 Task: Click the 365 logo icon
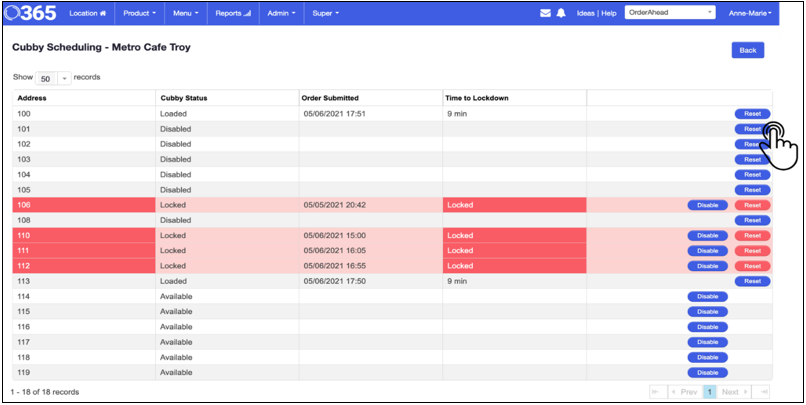coord(30,13)
